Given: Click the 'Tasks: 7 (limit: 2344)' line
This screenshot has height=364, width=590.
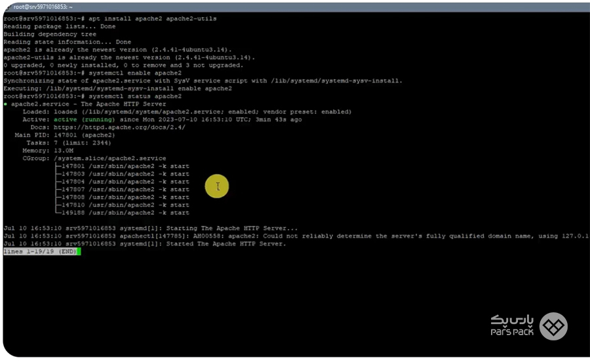Looking at the screenshot, I should tap(69, 143).
